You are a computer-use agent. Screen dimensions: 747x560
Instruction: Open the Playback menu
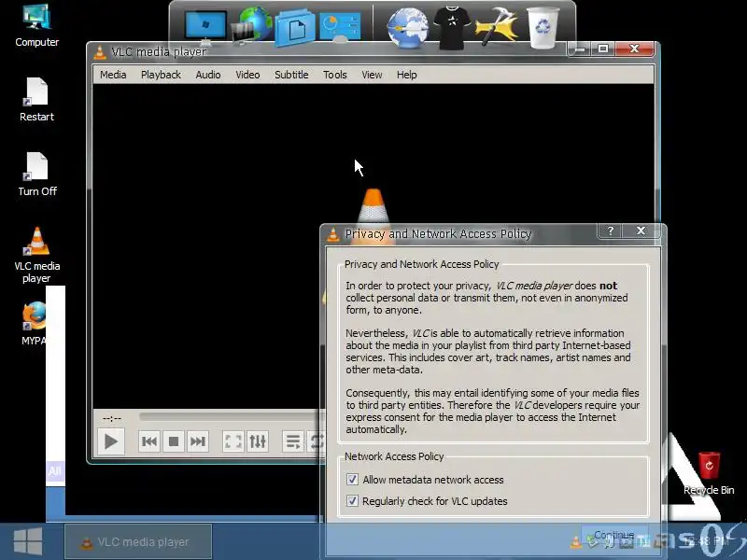click(x=161, y=75)
